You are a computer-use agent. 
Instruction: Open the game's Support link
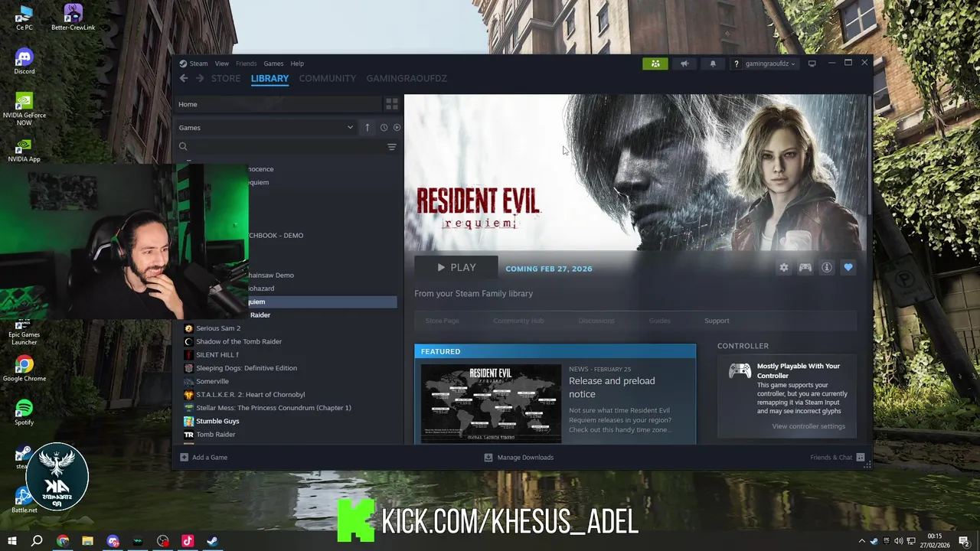click(x=717, y=321)
